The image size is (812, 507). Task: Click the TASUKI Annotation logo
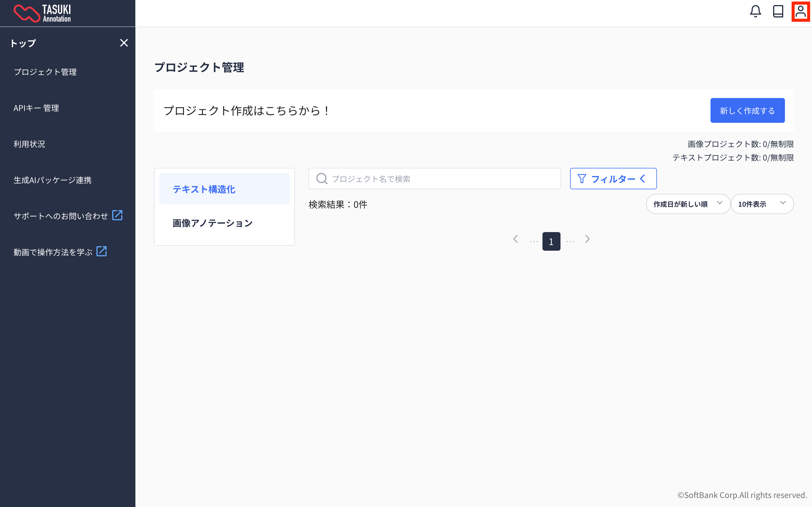point(42,14)
